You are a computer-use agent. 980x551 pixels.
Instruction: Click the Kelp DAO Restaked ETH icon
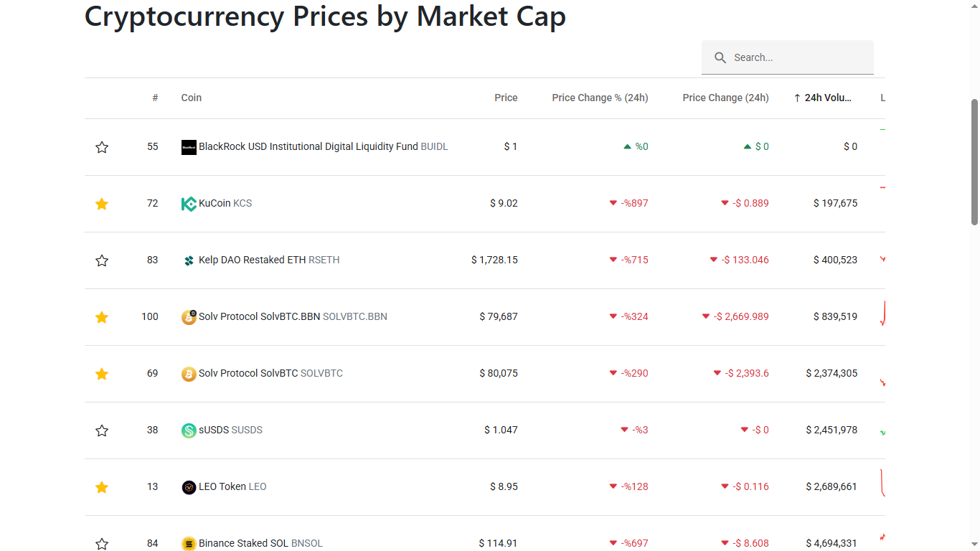(189, 260)
